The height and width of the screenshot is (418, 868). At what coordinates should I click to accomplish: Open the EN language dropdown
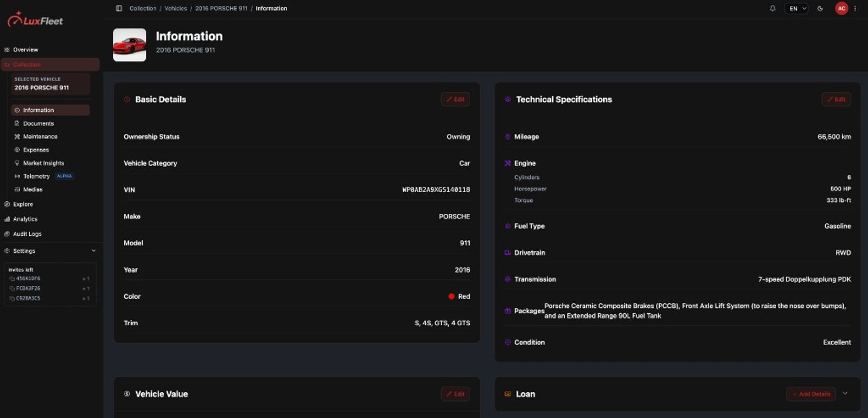point(797,8)
